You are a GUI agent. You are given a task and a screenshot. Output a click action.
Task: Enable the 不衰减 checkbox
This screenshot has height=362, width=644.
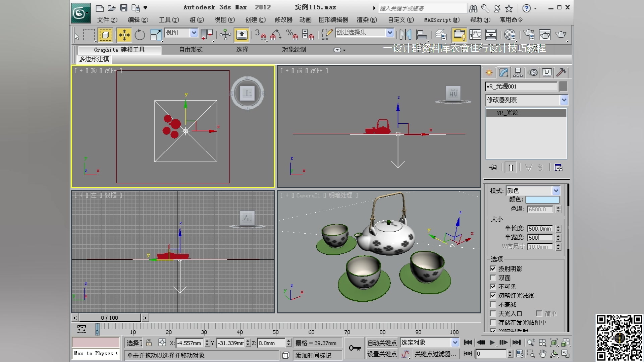[x=493, y=304]
